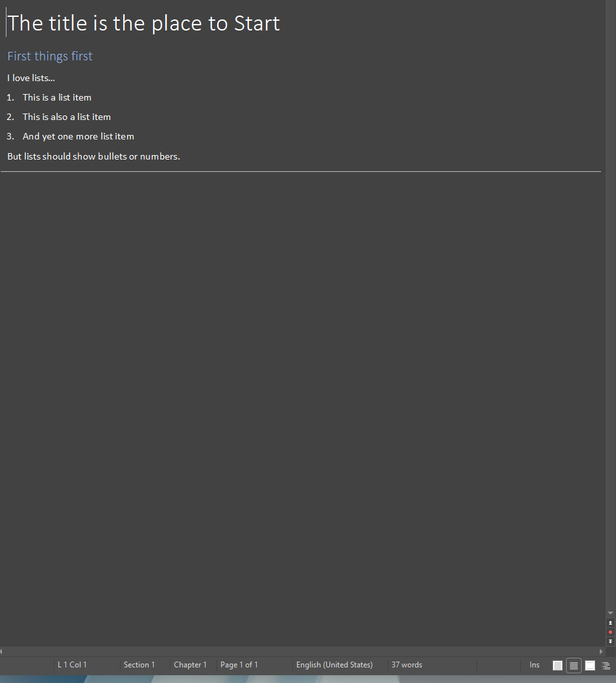The height and width of the screenshot is (683, 616).
Task: Click the vertical scrollbar down arrow
Action: pyautogui.click(x=610, y=613)
